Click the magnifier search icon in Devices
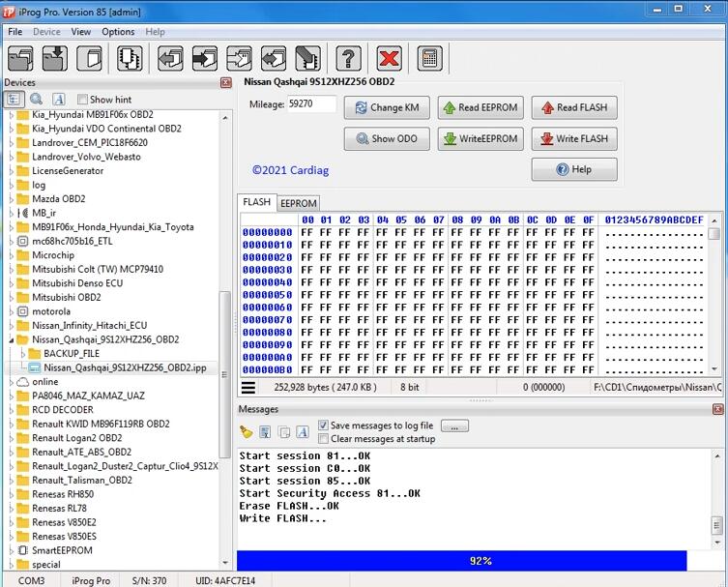Screen dimensions: 728x587 click(x=36, y=99)
